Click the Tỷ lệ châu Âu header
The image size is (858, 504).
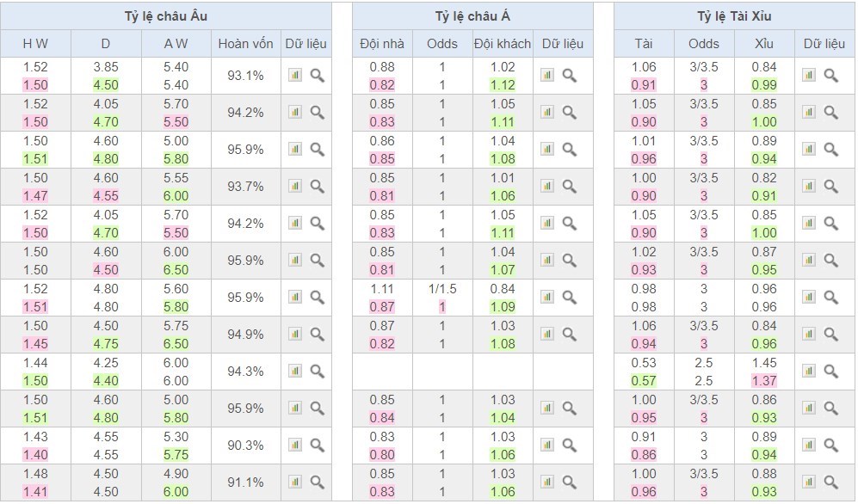166,15
